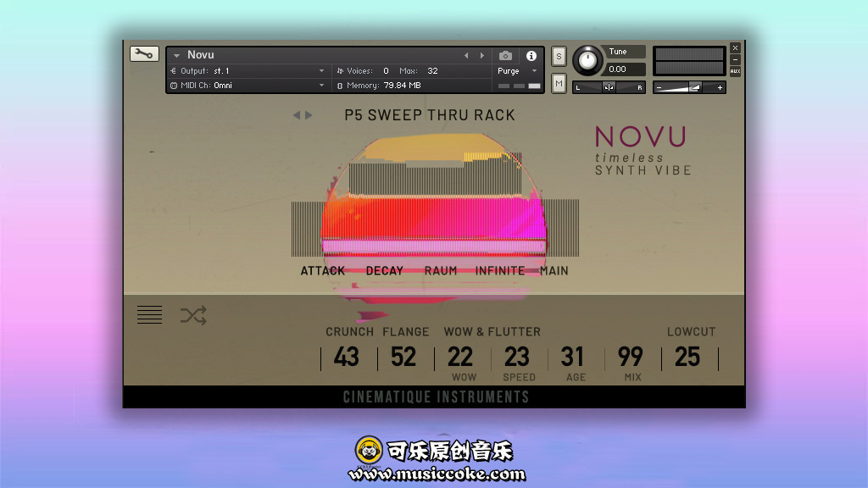Minimize the instrument header view

click(x=735, y=60)
